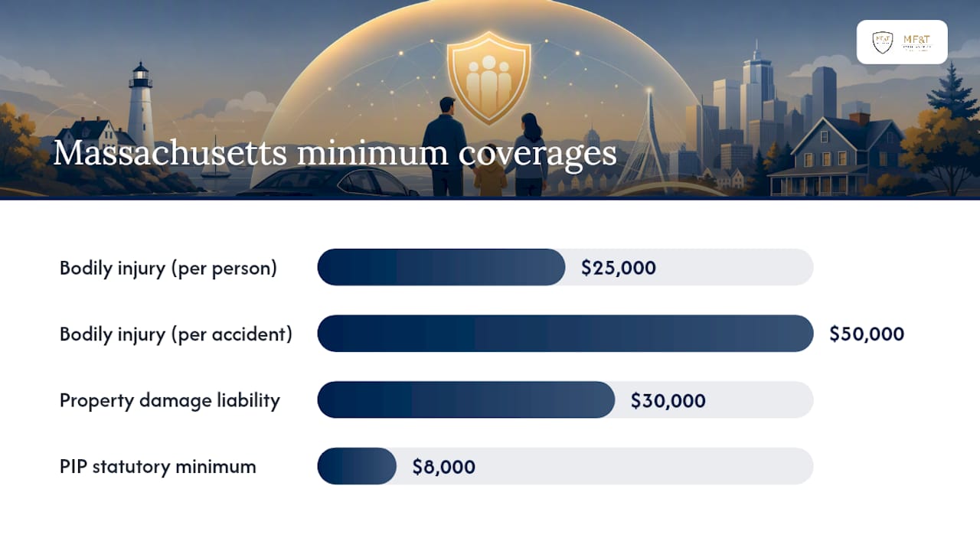This screenshot has height=551, width=980.
Task: Select the $30,000 value label
Action: click(x=668, y=400)
